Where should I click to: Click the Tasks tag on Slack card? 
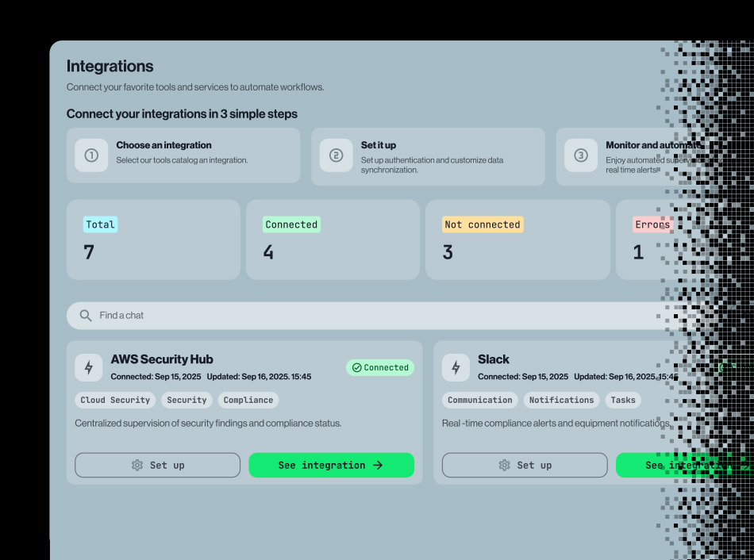(x=623, y=401)
